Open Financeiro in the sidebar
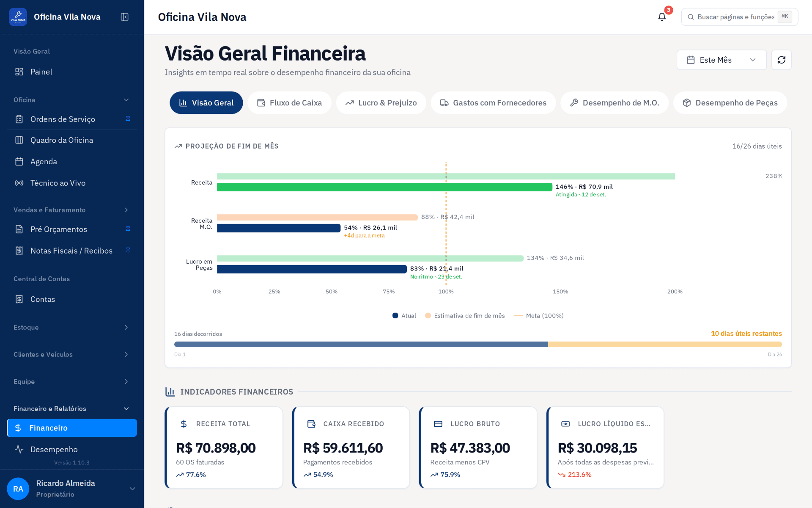 [x=72, y=428]
